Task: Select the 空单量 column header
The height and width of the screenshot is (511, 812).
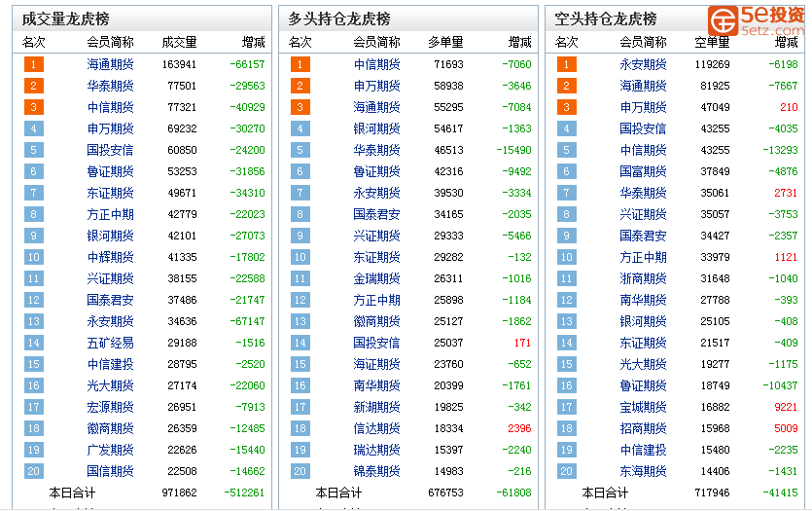Action: [712, 42]
